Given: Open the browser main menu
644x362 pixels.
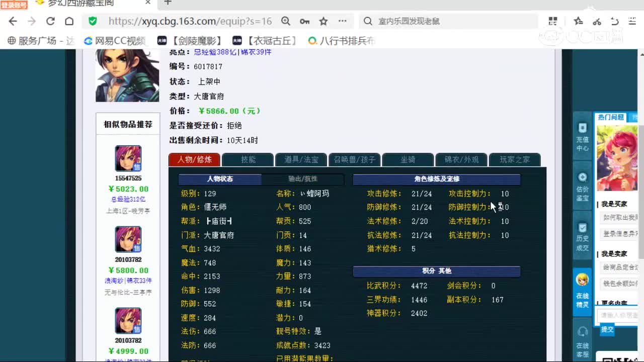Looking at the screenshot, I should [x=632, y=21].
